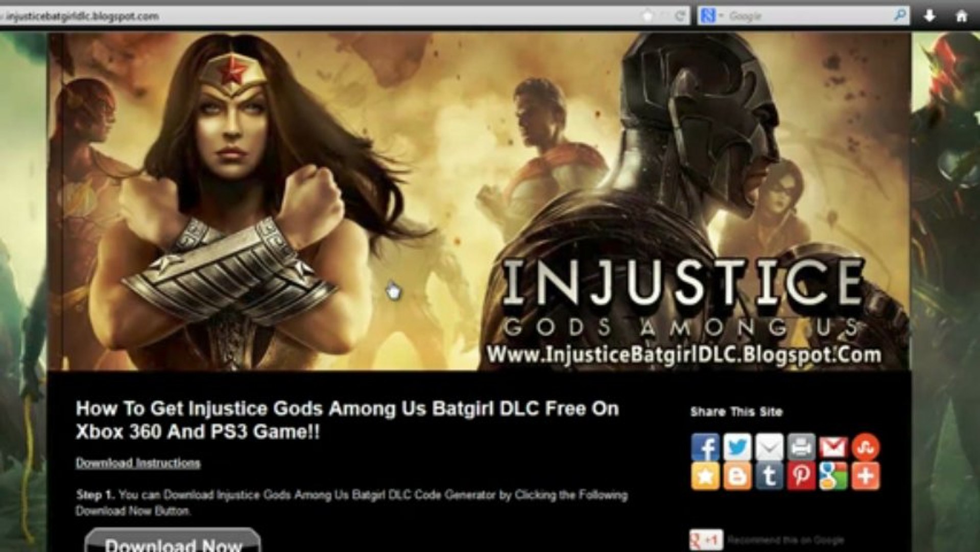Add the site to favorites via star icon
980x552 pixels.
[x=705, y=476]
